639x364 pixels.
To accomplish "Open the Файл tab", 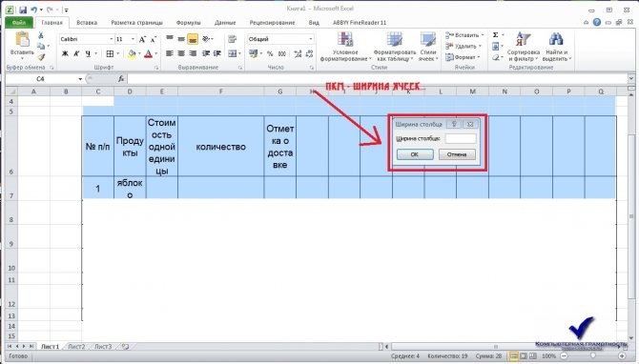I will coord(19,23).
